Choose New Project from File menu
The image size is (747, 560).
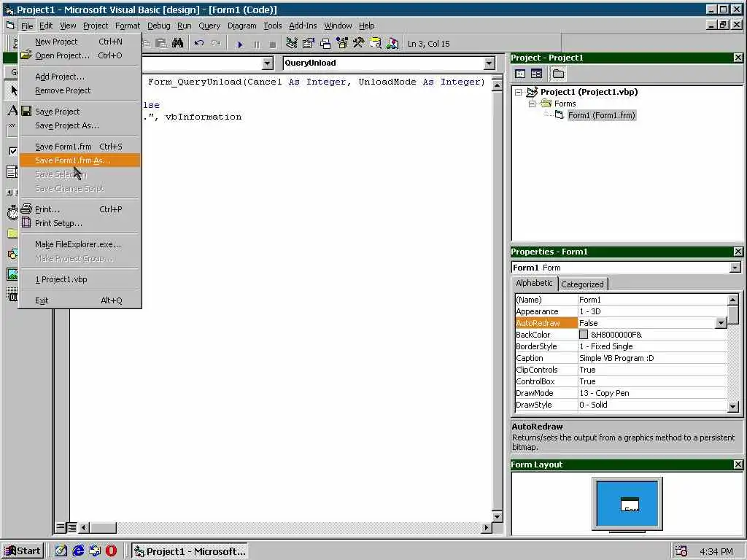coord(80,42)
